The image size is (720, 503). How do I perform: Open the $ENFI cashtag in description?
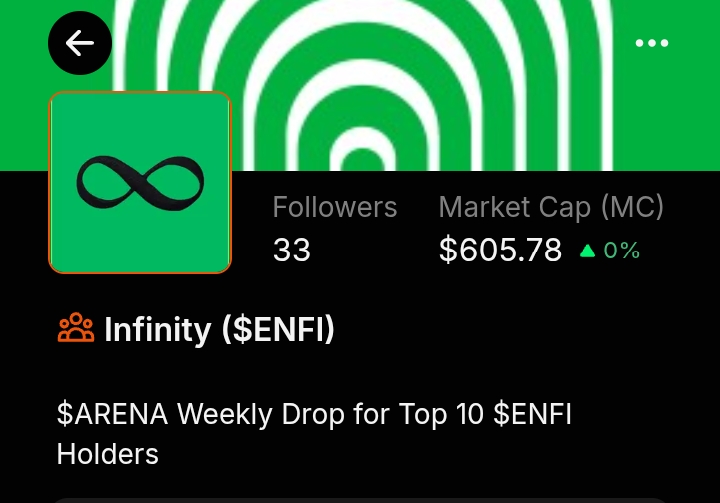click(532, 414)
